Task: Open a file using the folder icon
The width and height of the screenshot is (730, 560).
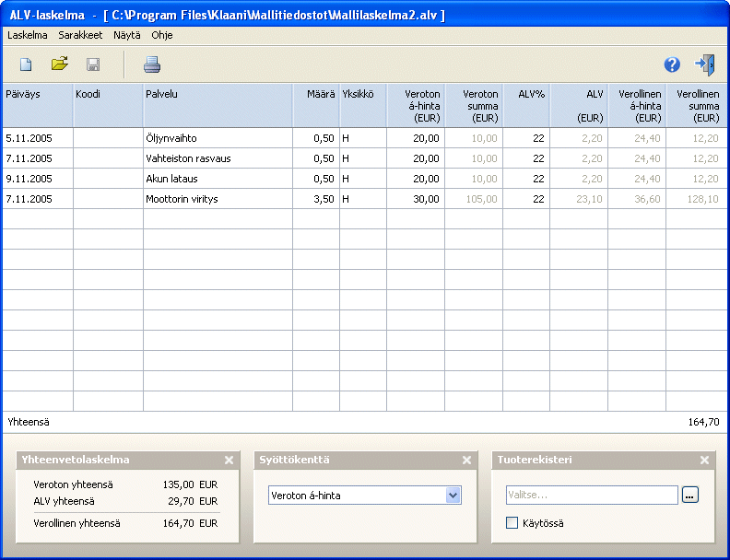Action: pos(59,64)
